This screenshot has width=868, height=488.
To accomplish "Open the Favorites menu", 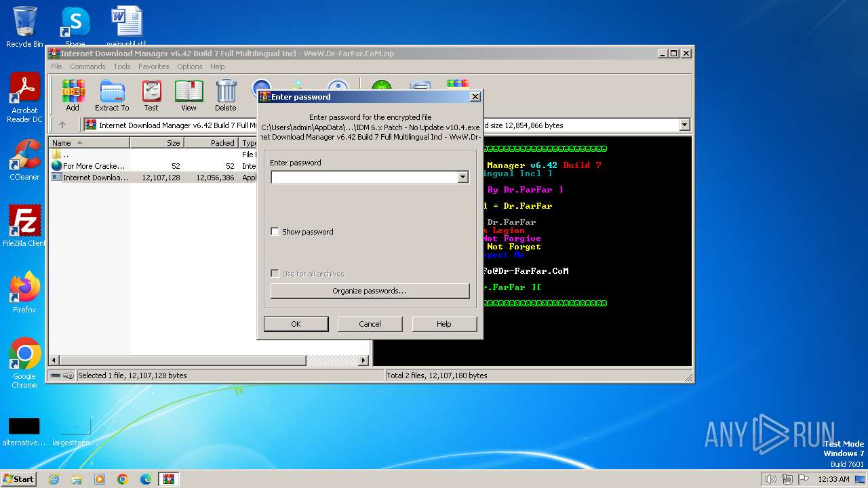I will point(154,66).
